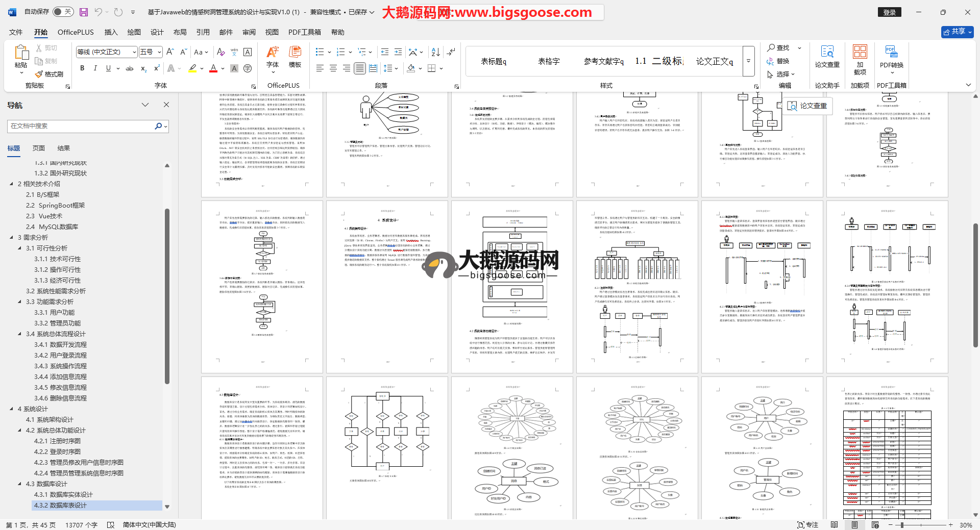The image size is (980, 530).
Task: Click the sort icon in paragraph group
Action: pyautogui.click(x=435, y=52)
